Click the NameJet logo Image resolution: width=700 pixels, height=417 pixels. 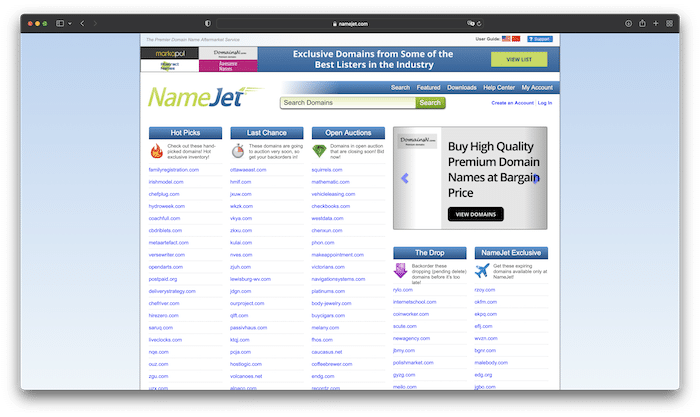(x=205, y=98)
